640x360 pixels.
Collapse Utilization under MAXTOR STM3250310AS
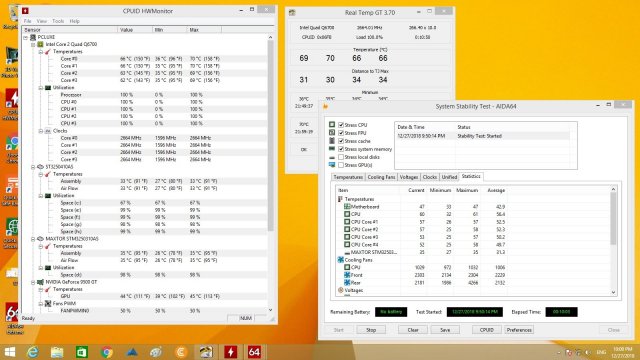(x=40, y=268)
